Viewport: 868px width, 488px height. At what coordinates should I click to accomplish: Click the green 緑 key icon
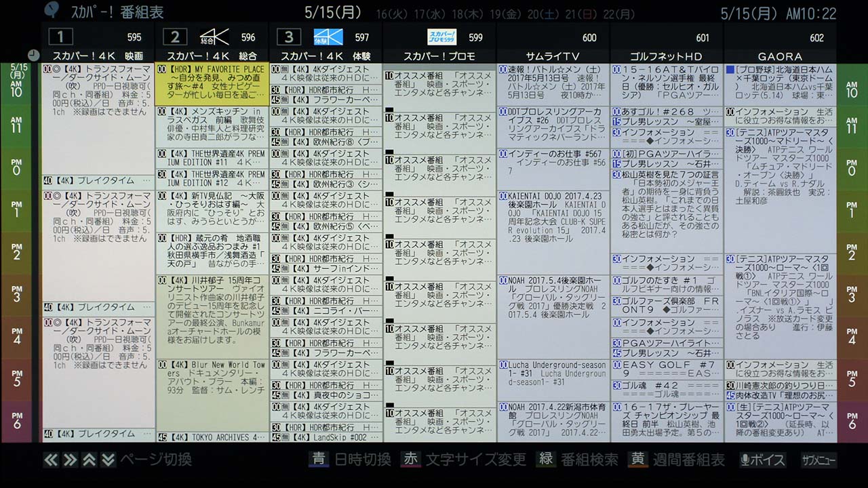click(x=546, y=459)
